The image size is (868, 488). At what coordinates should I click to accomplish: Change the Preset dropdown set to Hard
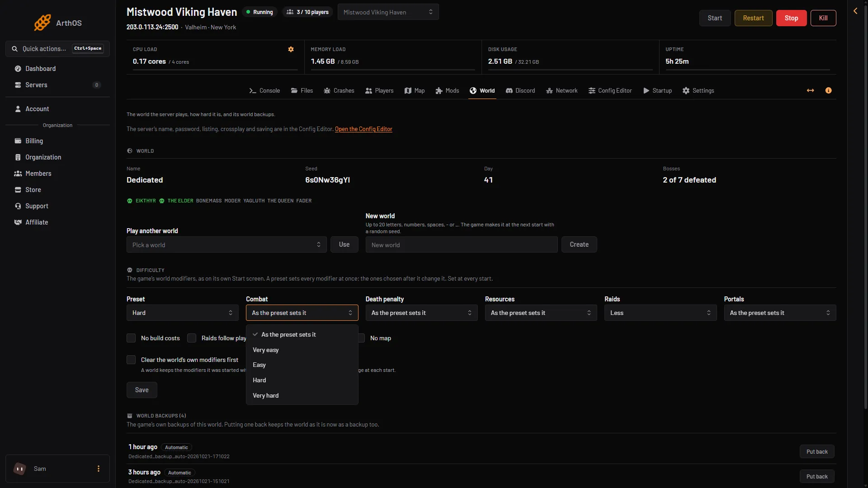pyautogui.click(x=183, y=313)
